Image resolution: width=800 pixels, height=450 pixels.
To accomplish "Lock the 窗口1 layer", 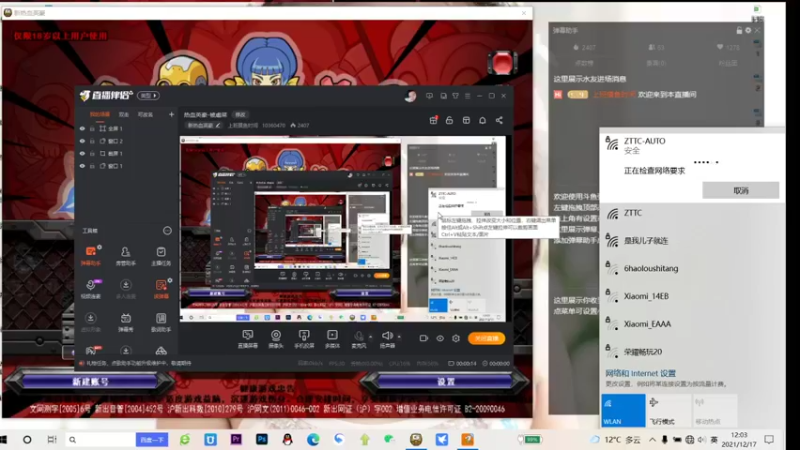I will tap(92, 166).
